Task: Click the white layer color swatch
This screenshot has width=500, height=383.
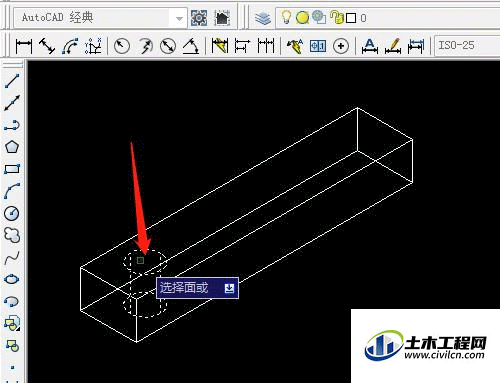Action: [x=351, y=18]
